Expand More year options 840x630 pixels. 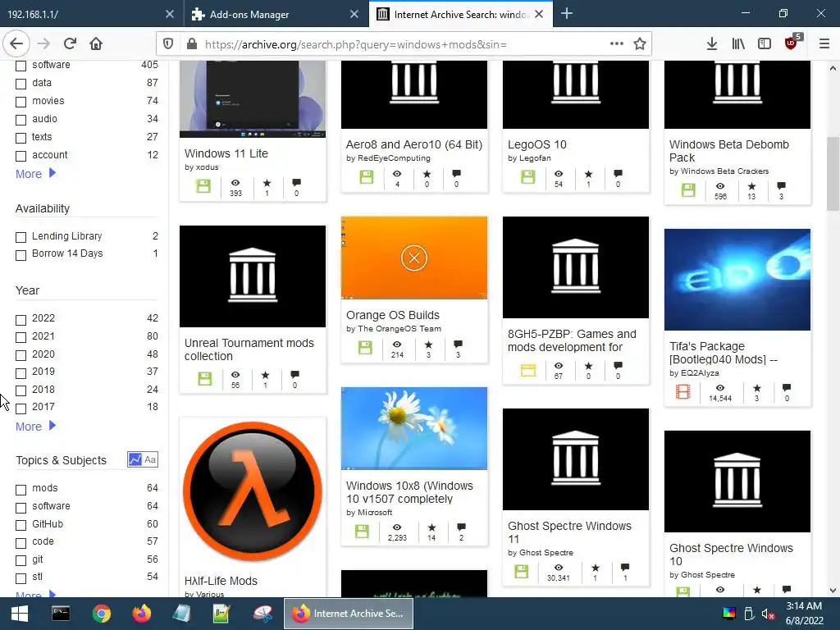[x=35, y=427]
